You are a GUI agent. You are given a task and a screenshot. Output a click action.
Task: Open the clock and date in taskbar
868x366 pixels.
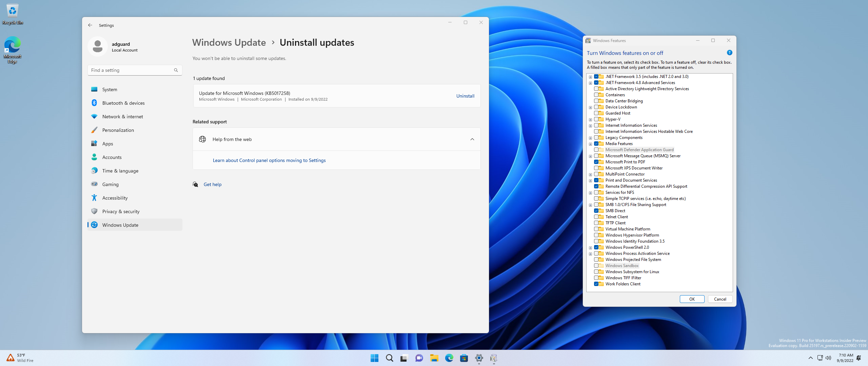tap(845, 358)
